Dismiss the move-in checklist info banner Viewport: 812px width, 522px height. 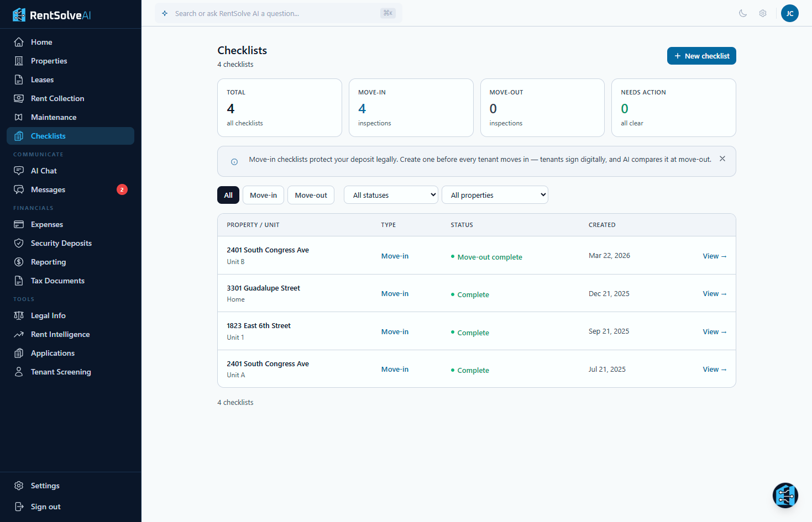(722, 159)
